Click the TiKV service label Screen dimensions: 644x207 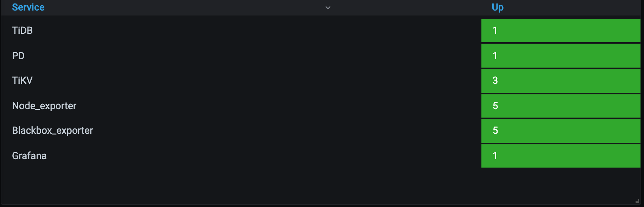click(22, 81)
